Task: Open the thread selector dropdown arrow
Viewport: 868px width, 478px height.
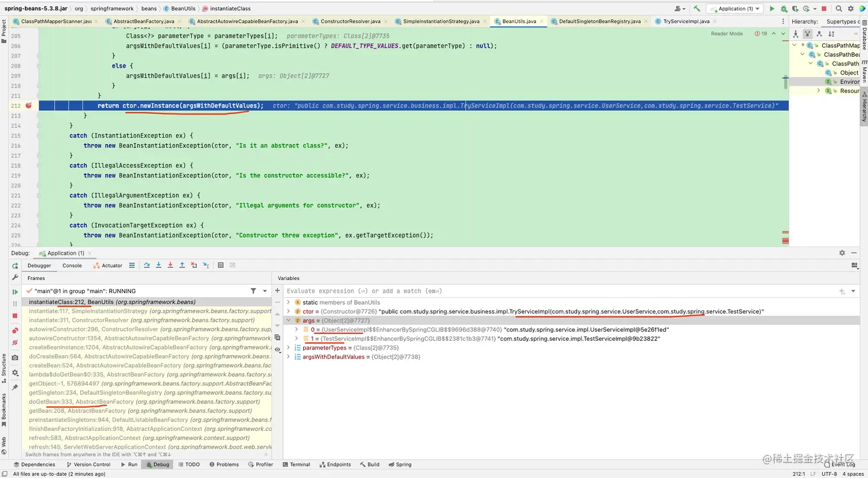Action: coord(265,291)
